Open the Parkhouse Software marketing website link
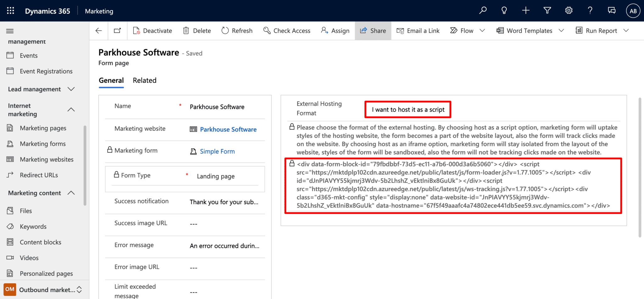The width and height of the screenshot is (644, 299). click(x=228, y=129)
